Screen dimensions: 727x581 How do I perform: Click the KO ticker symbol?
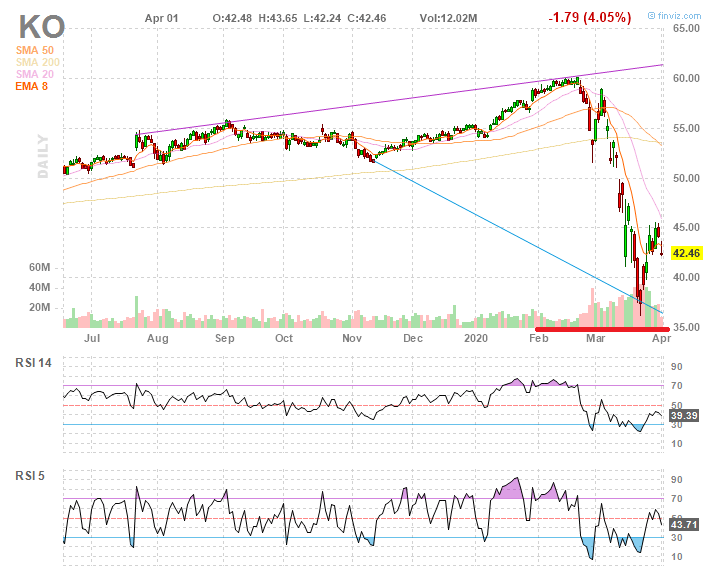41,27
